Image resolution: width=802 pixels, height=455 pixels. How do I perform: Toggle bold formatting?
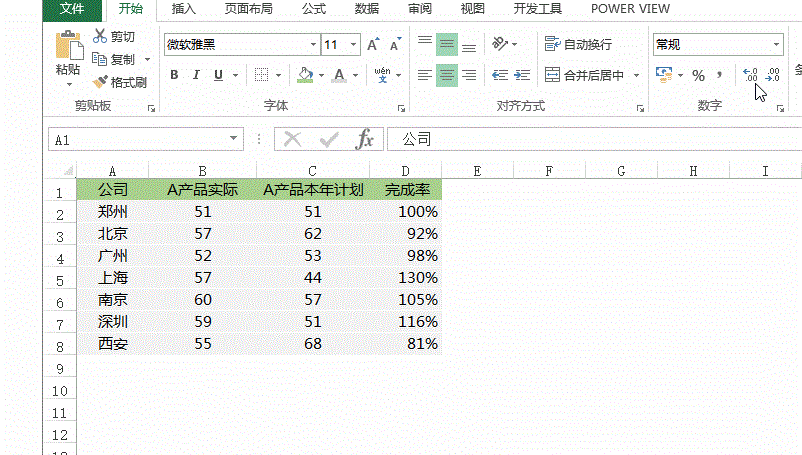[174, 75]
